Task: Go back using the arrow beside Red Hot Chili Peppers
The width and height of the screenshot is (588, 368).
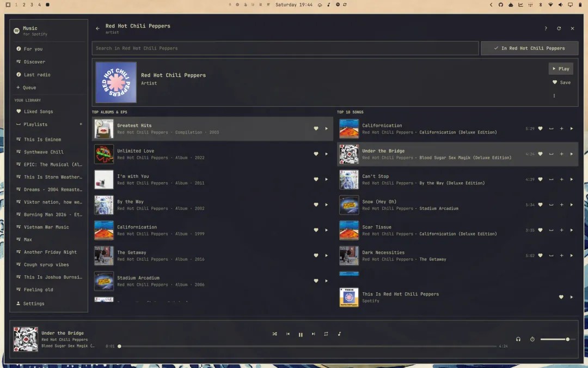Action: pyautogui.click(x=97, y=28)
